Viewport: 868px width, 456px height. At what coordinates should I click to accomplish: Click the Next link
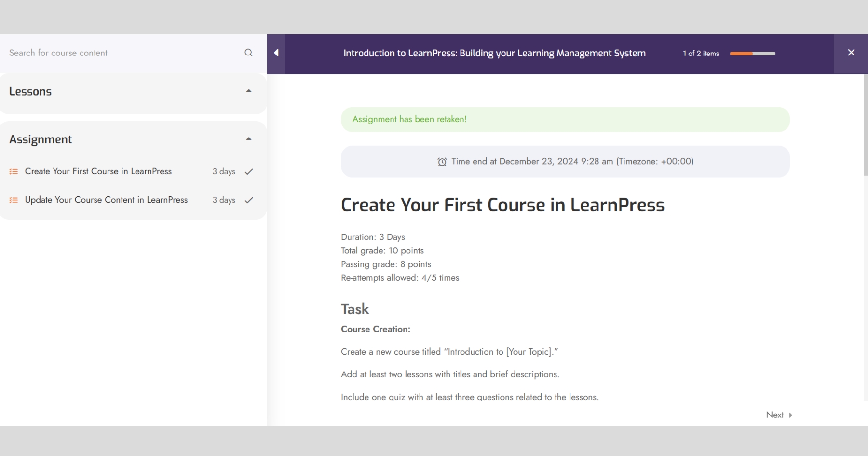pyautogui.click(x=774, y=415)
